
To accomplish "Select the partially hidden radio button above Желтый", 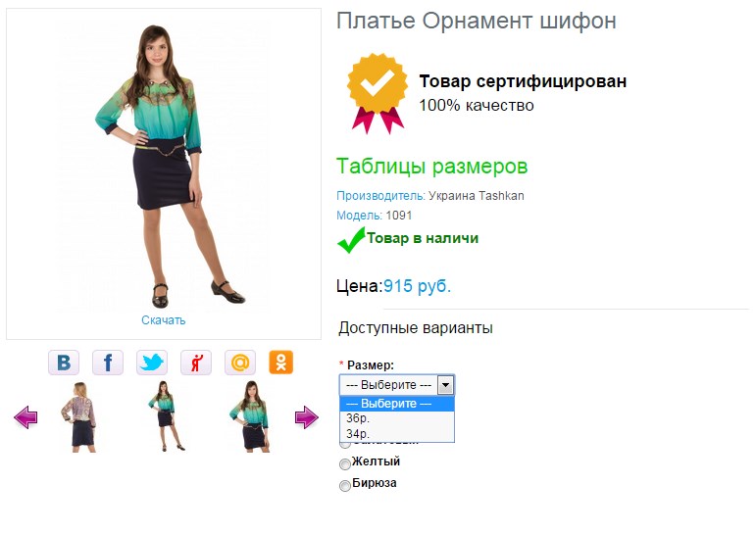I will [345, 445].
